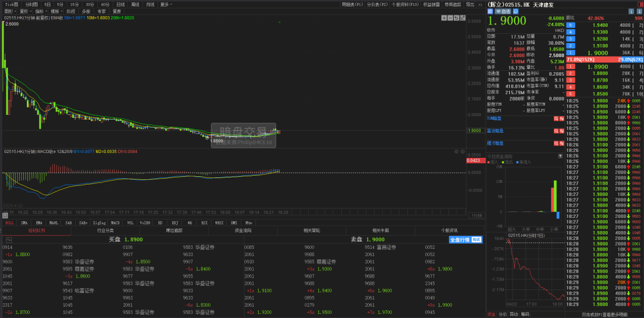Click search icon beside TGM暗盘
Image resolution: width=644 pixels, height=318 pixels.
point(556,118)
